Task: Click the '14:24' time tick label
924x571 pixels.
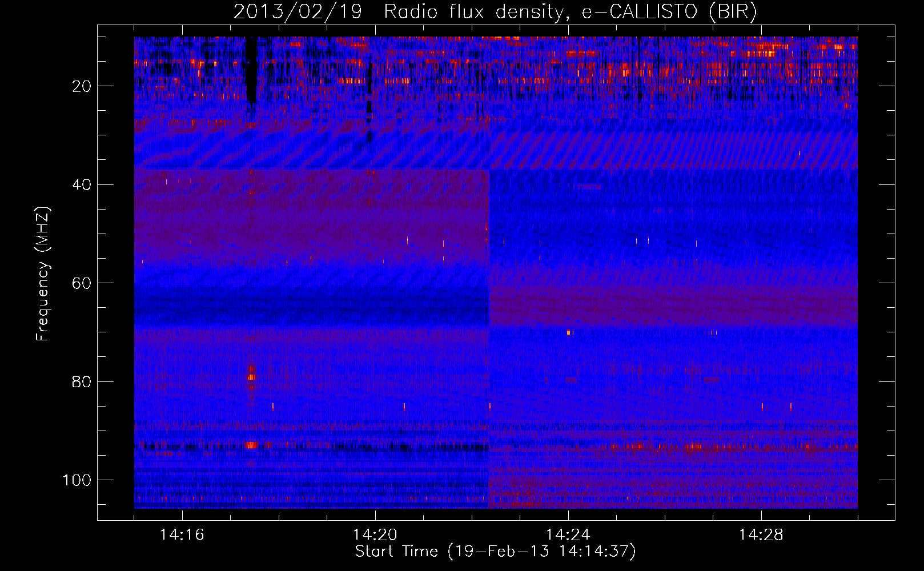Action: (x=568, y=535)
